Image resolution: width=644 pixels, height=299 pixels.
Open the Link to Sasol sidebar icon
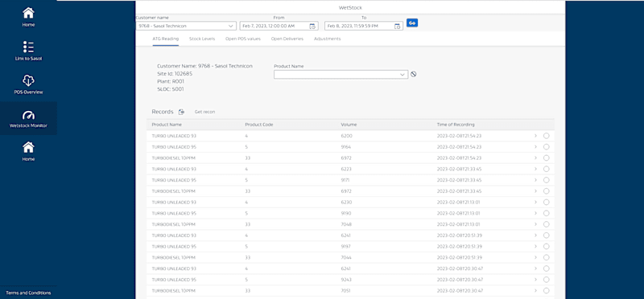point(28,47)
